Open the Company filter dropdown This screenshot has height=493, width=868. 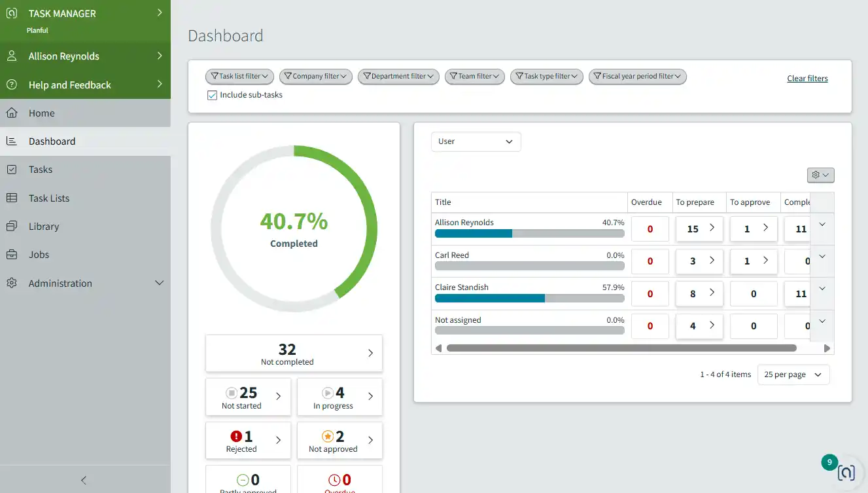pos(315,77)
